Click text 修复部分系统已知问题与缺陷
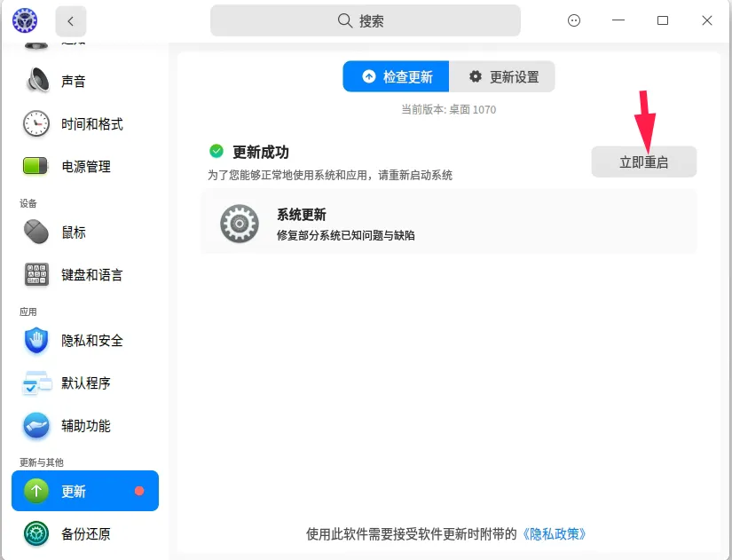 tap(345, 235)
